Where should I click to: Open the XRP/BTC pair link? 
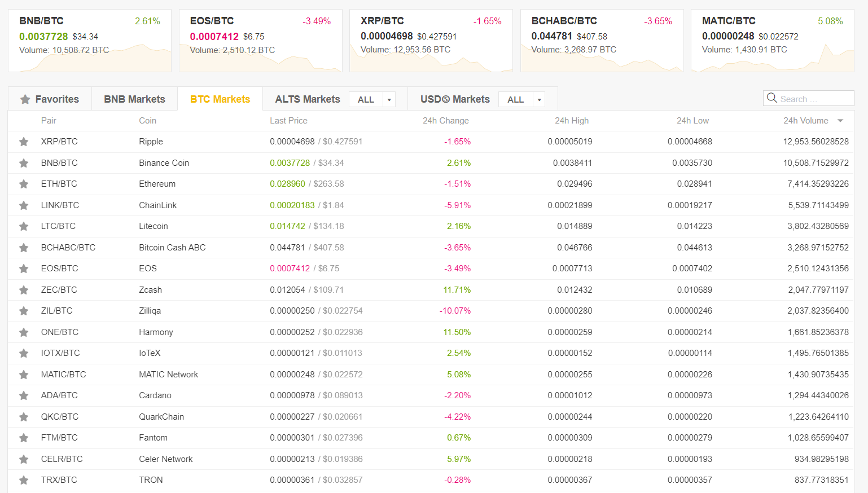[x=59, y=142]
